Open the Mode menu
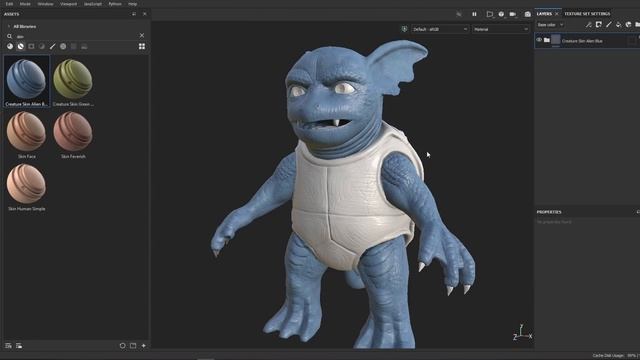This screenshot has width=640, height=360. 25,4
